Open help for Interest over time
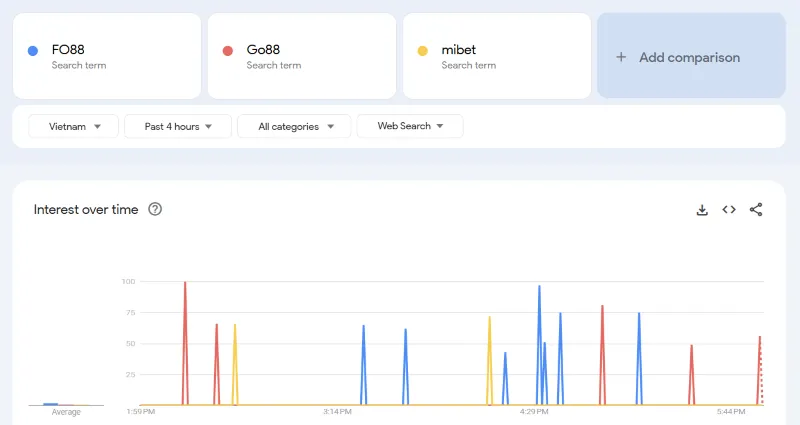The height and width of the screenshot is (425, 800). point(155,209)
